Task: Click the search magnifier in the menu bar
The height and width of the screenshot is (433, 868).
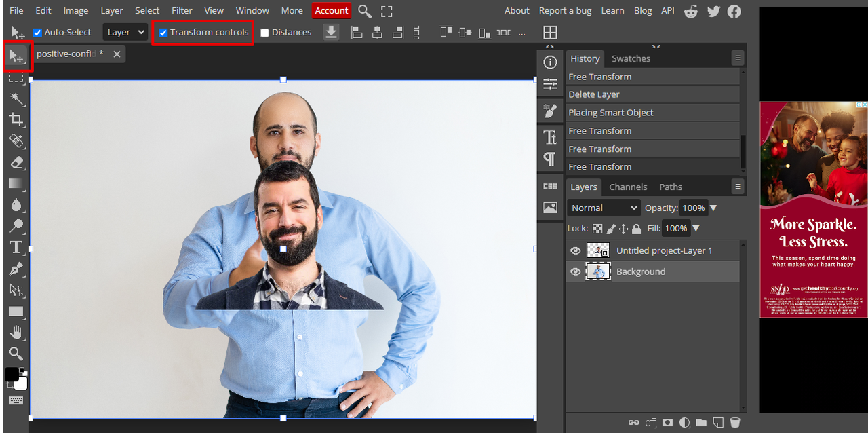Action: [365, 11]
